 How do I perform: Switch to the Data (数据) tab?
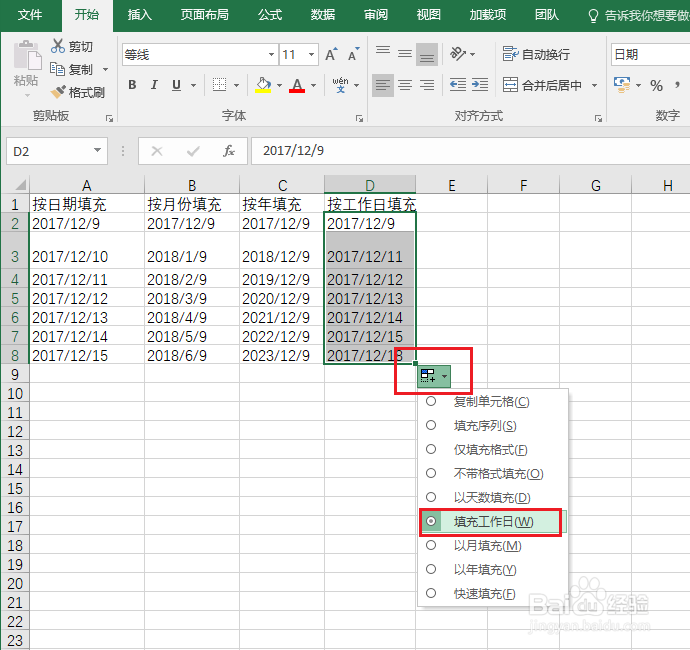point(323,15)
